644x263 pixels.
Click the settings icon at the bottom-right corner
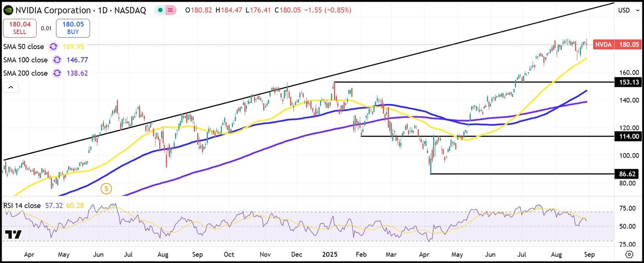(x=629, y=254)
